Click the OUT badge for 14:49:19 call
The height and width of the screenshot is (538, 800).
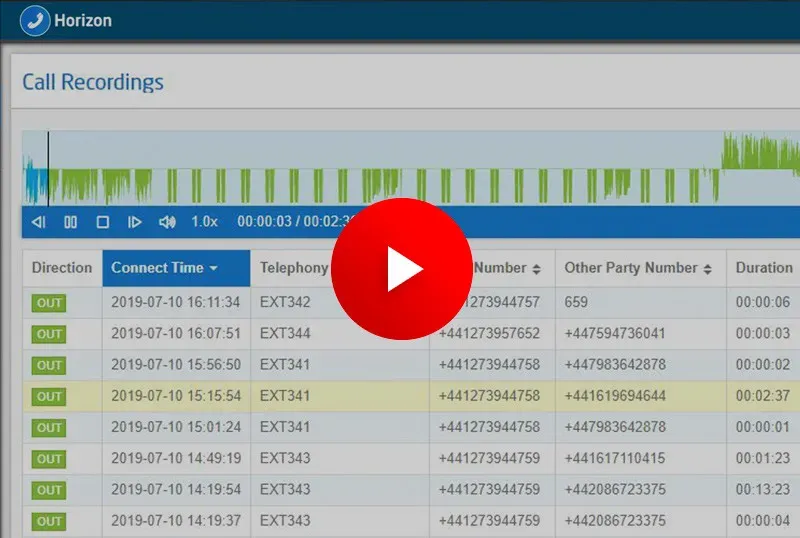click(x=49, y=459)
